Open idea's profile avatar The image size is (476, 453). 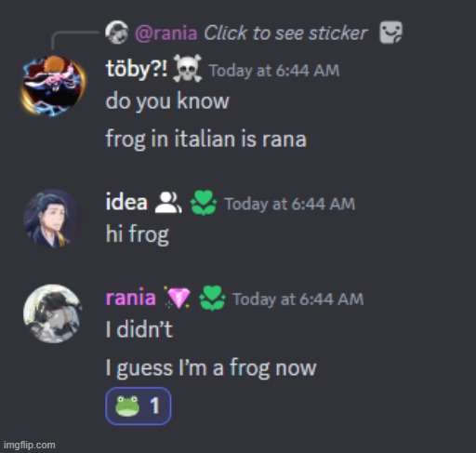[x=52, y=219]
